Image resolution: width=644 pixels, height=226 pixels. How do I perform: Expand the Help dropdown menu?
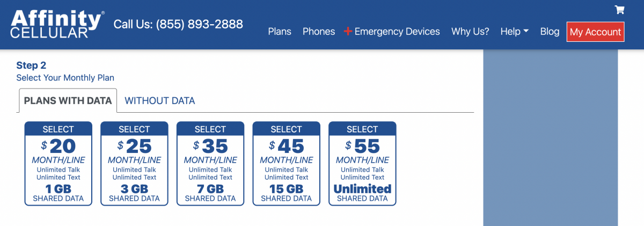pos(514,32)
